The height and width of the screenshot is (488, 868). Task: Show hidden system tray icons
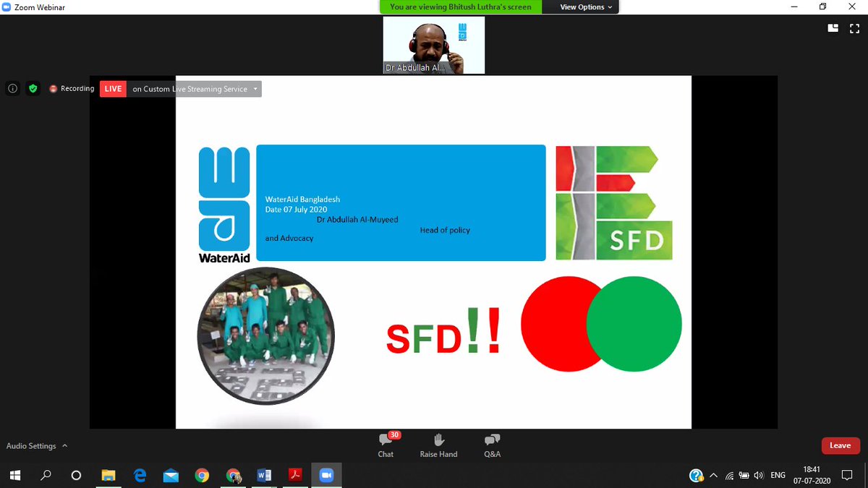click(713, 475)
